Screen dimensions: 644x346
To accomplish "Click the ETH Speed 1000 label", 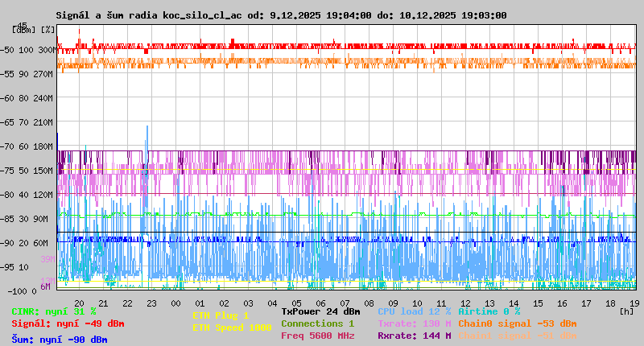I will (x=231, y=327).
